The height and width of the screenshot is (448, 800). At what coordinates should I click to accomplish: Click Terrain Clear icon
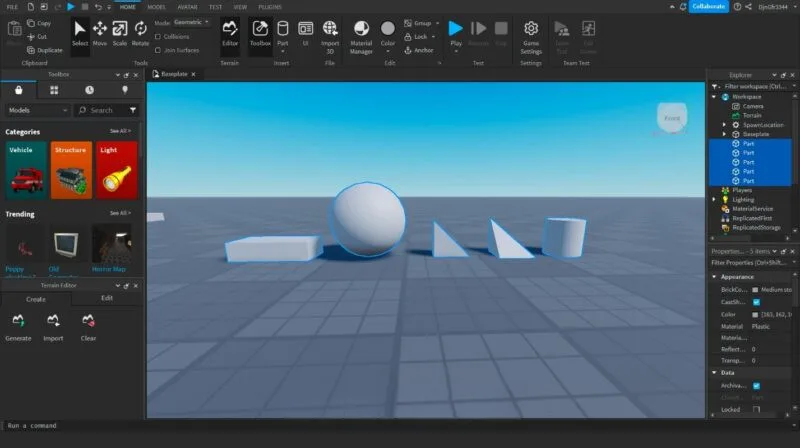pyautogui.click(x=88, y=320)
